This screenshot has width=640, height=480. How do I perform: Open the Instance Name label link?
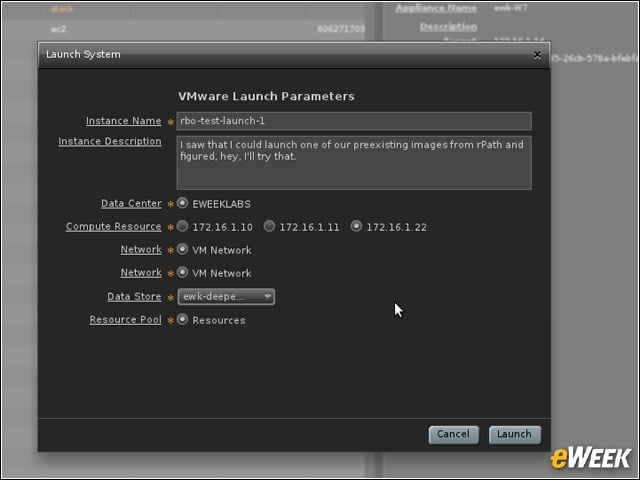[124, 121]
